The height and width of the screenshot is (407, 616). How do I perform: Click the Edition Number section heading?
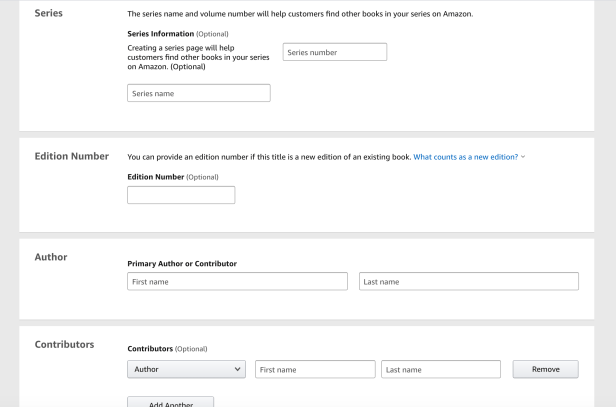point(71,157)
